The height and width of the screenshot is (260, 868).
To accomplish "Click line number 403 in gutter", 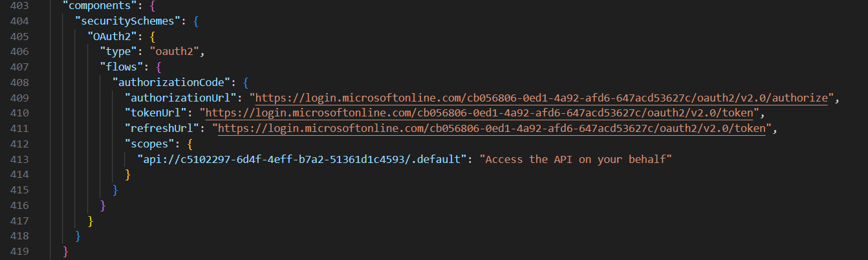I will [x=19, y=6].
